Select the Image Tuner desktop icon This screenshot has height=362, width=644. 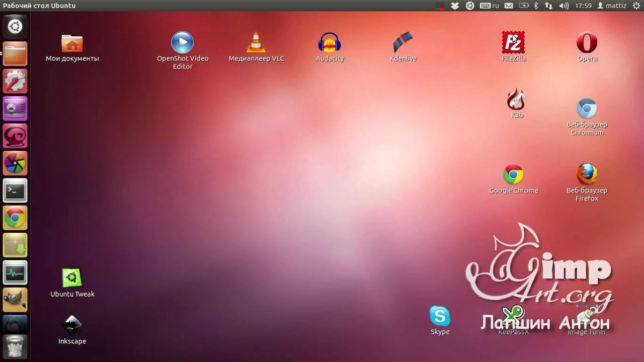(587, 320)
